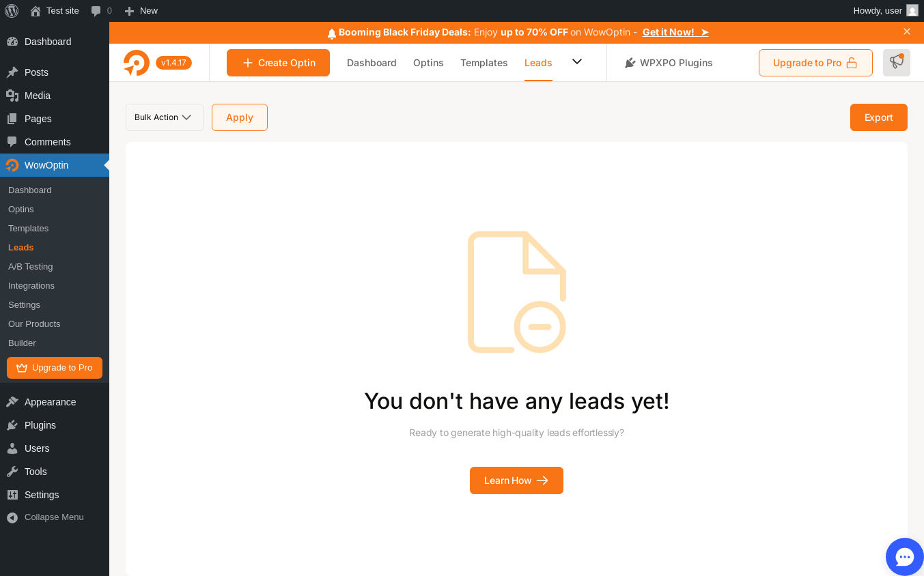Go to Pages in the sidebar
The height and width of the screenshot is (576, 924).
[55, 119]
